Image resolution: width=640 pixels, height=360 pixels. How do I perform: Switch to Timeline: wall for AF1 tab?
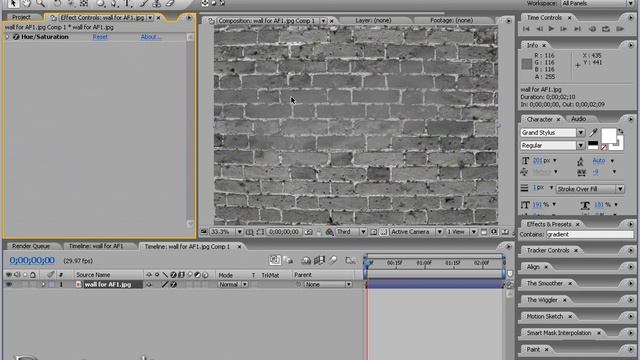click(96, 246)
